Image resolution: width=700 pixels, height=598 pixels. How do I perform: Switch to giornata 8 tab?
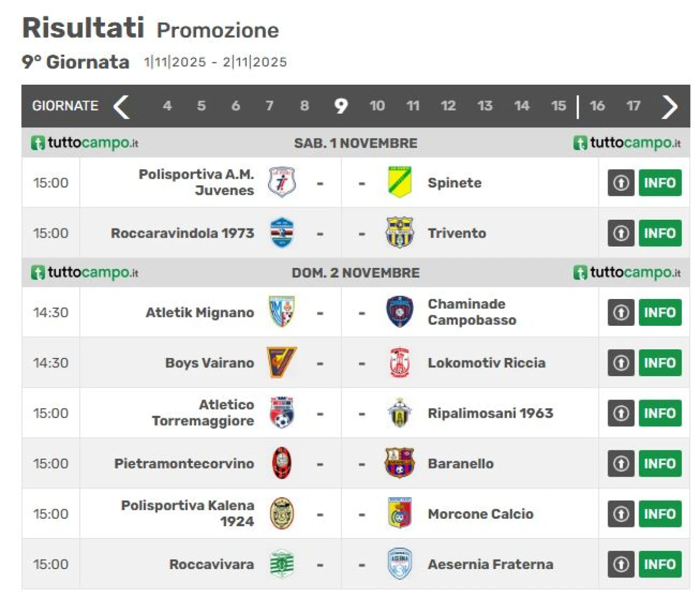[304, 106]
